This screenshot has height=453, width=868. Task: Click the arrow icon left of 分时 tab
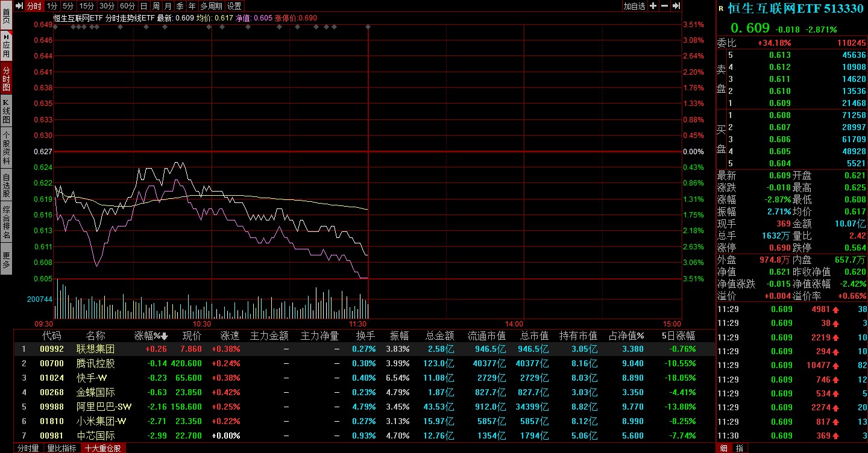coord(19,6)
